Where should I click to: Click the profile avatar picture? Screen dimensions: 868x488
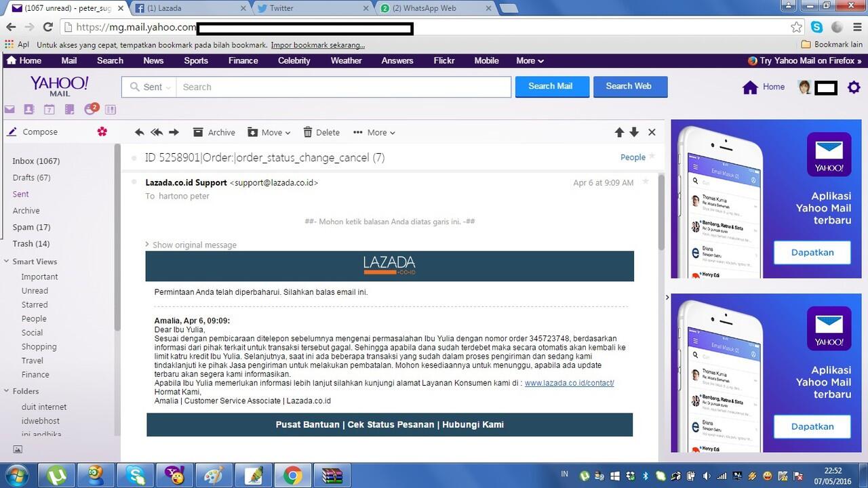click(805, 87)
